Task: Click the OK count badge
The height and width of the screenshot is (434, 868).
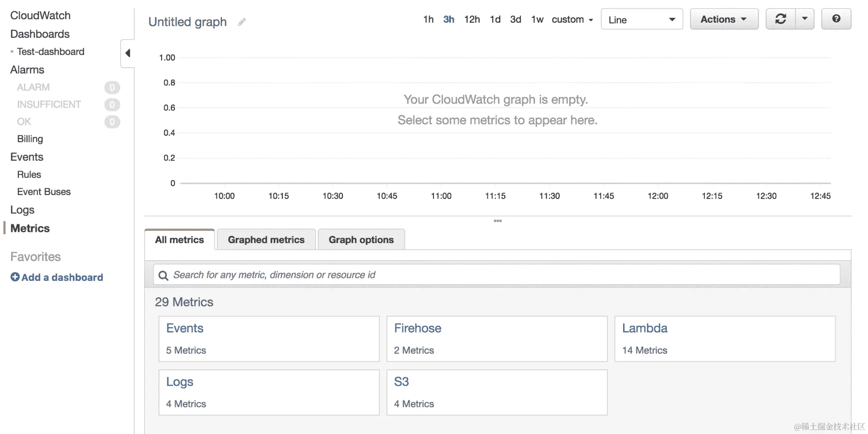Action: pos(112,122)
